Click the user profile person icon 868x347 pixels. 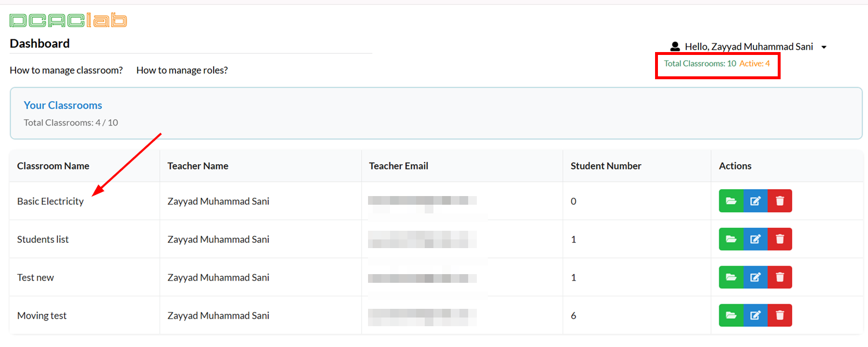(x=675, y=46)
